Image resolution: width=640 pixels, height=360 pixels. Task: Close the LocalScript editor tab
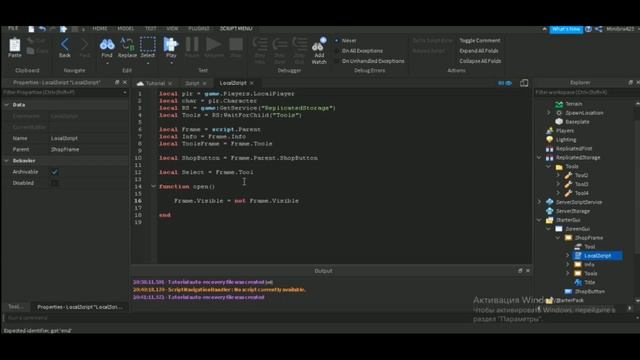point(252,83)
